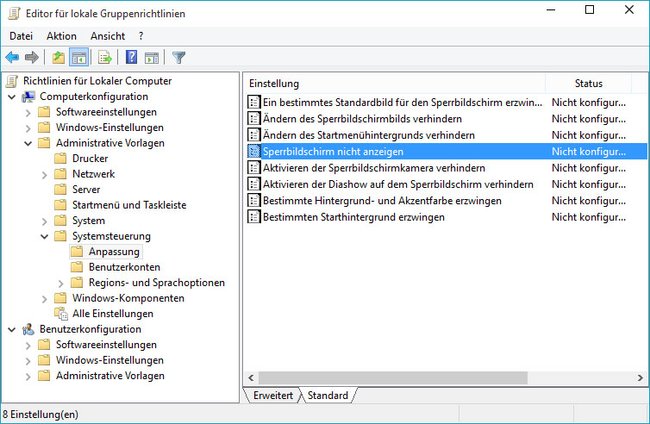
Task: Select the Anpassung folder
Action: 114,252
